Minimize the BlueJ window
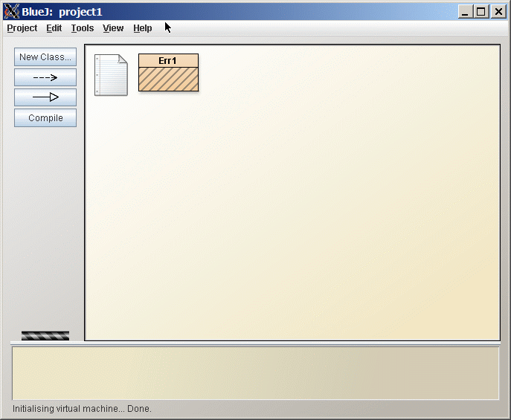511x420 pixels. [465, 12]
